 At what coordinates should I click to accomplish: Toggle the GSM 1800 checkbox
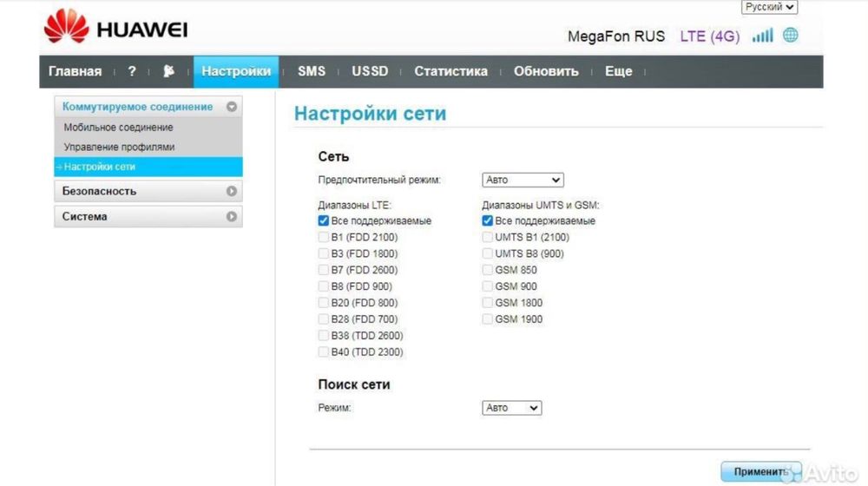[x=487, y=303]
